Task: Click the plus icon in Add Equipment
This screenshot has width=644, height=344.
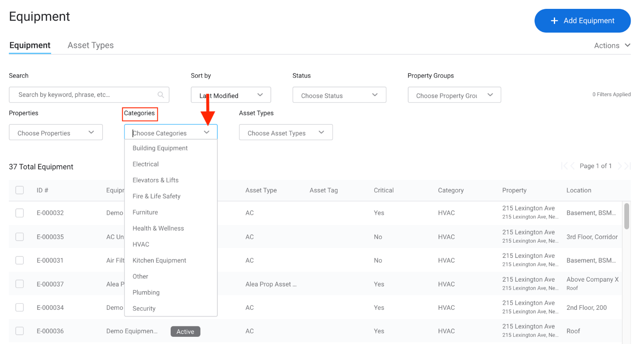Action: pyautogui.click(x=554, y=21)
